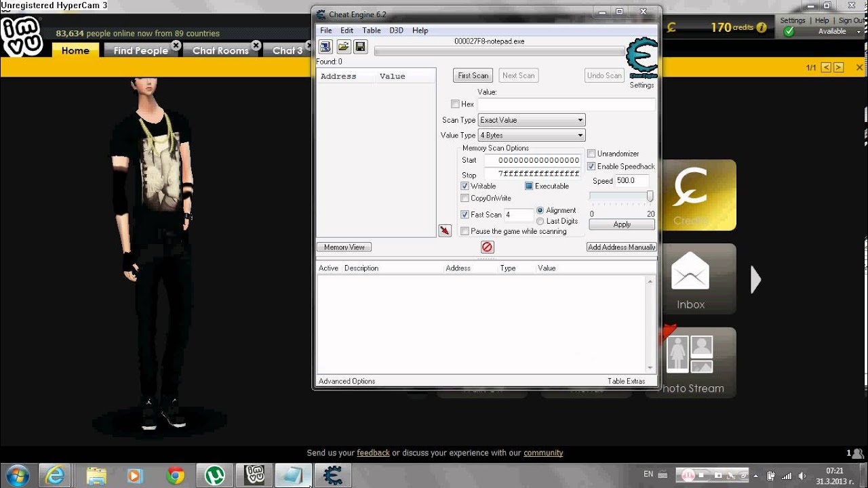Screen dimensions: 868x488
Task: Click the gold credits currency icon in header
Action: click(671, 27)
